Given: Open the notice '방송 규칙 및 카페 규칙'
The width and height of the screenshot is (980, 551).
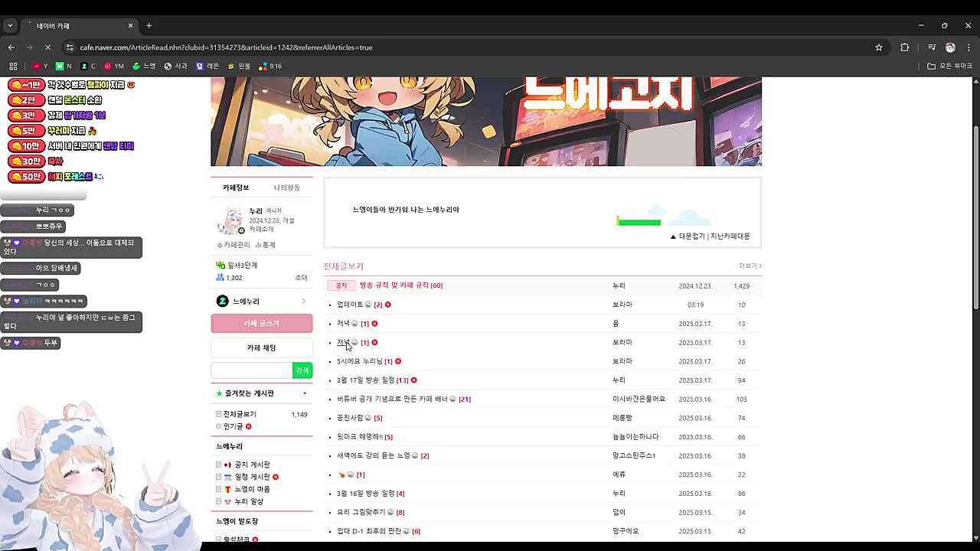Looking at the screenshot, I should [394, 285].
